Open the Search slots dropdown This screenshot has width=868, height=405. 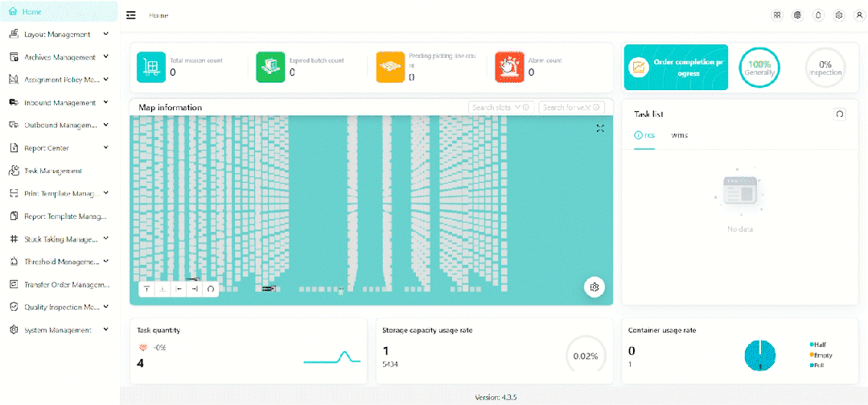click(501, 107)
